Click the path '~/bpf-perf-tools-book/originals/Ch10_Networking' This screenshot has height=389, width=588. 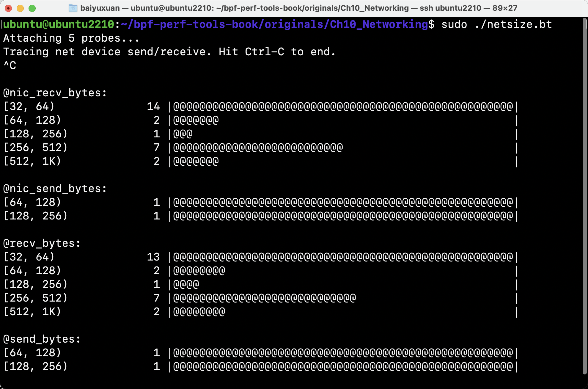click(x=274, y=24)
